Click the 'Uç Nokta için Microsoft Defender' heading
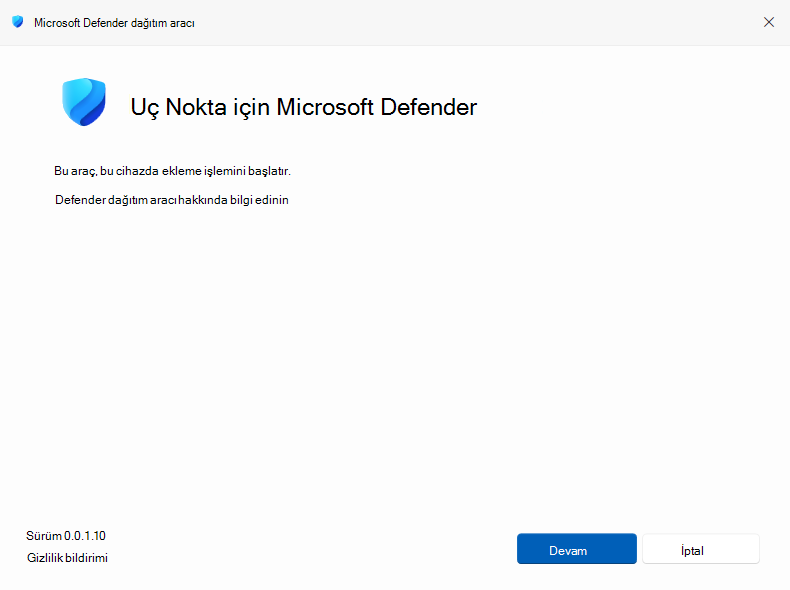The height and width of the screenshot is (590, 790). tap(304, 107)
